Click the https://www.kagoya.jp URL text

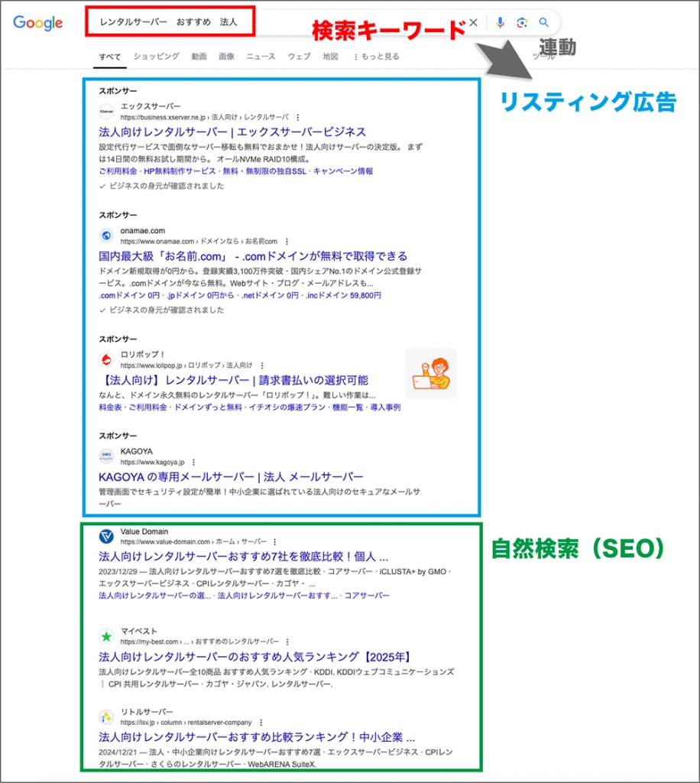click(x=152, y=463)
